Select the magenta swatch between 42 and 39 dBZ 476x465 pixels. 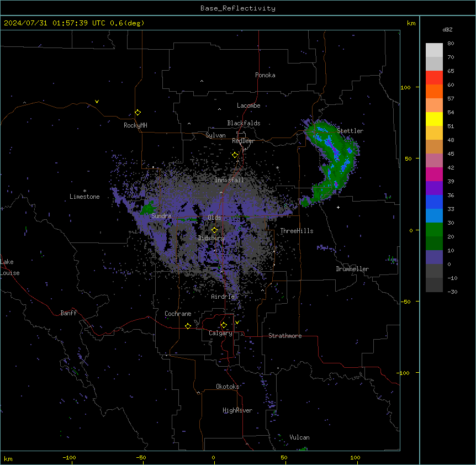coord(434,174)
